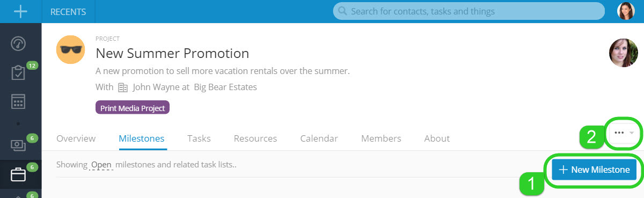Open the money opportunities icon in sidebar
644x198 pixels.
pyautogui.click(x=19, y=145)
